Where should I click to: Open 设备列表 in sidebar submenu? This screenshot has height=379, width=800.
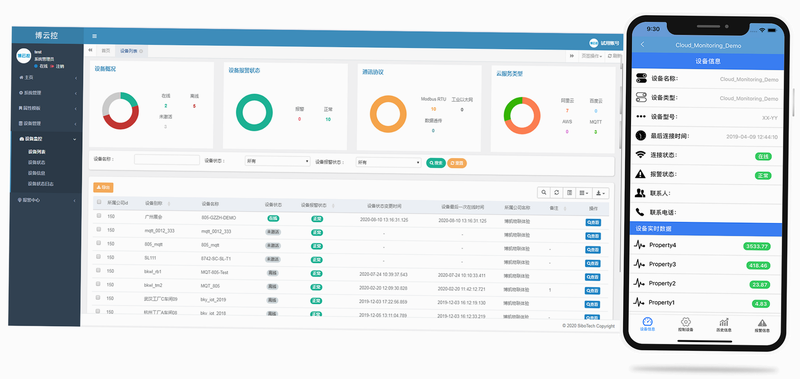pos(37,151)
